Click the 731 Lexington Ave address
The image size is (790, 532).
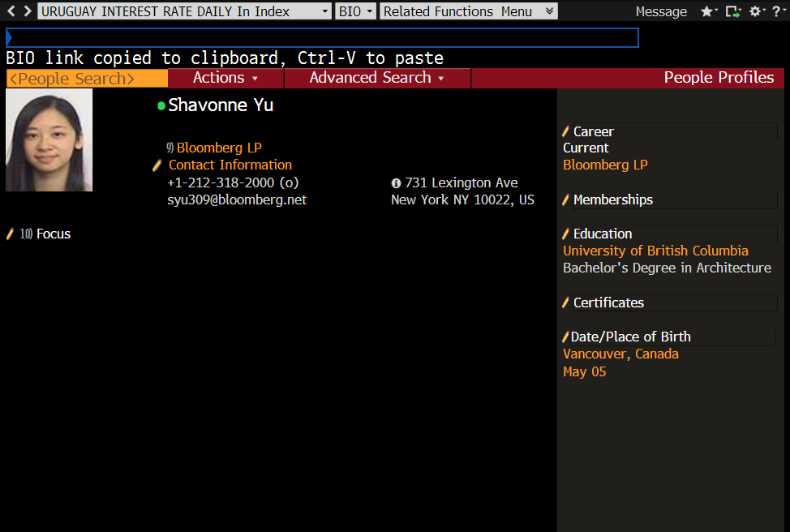coord(462,182)
